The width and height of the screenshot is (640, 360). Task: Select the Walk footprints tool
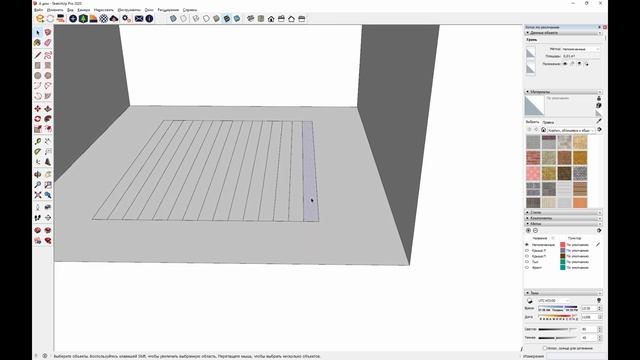pyautogui.click(x=38, y=218)
